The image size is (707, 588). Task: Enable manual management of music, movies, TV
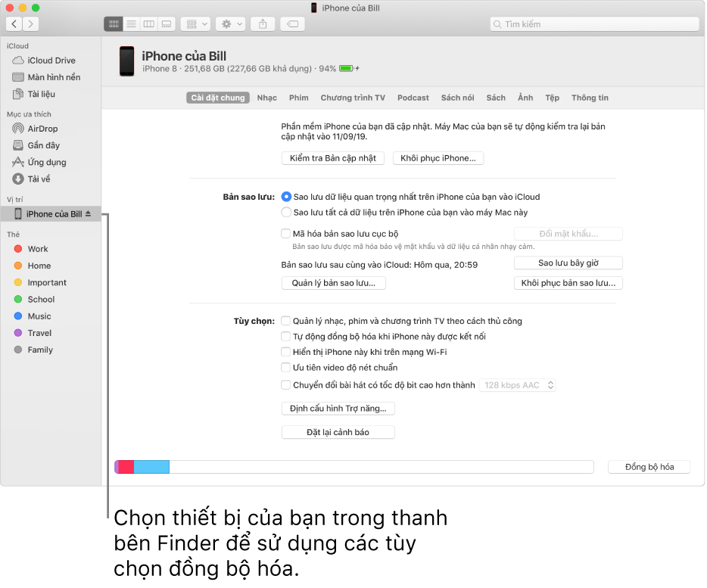285,321
